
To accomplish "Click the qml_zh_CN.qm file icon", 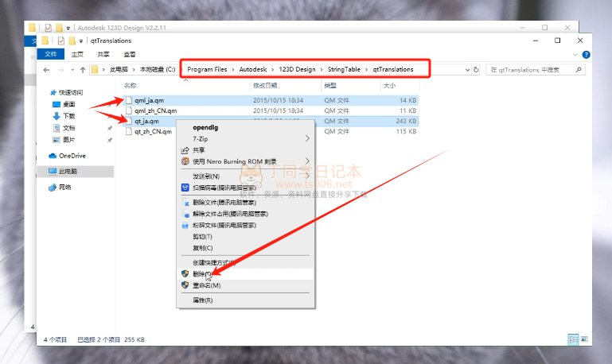I will point(129,110).
